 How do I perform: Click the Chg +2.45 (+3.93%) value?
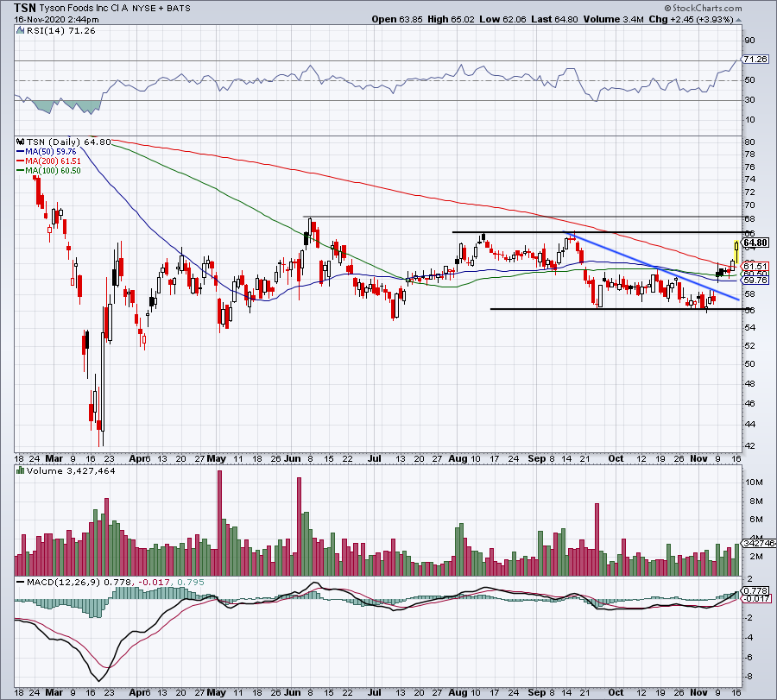point(691,19)
